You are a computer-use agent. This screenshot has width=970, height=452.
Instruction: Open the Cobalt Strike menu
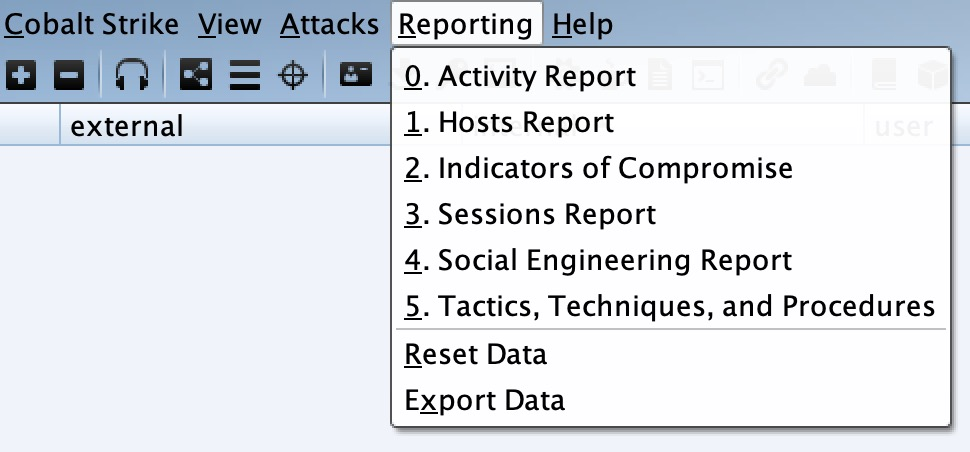coord(92,24)
